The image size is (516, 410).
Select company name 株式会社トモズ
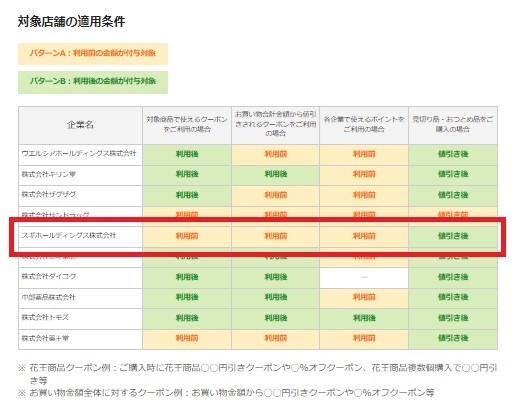pos(45,317)
